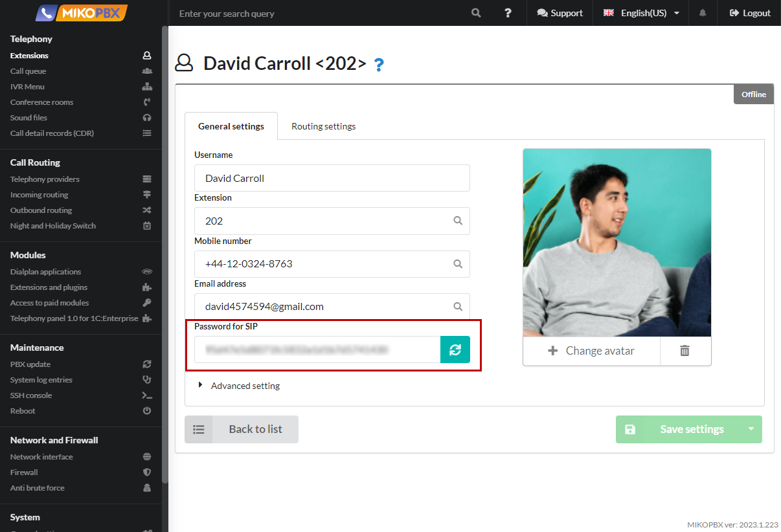The width and height of the screenshot is (781, 532).
Task: Click the blue help icon beside David Carroll title
Action: (379, 64)
